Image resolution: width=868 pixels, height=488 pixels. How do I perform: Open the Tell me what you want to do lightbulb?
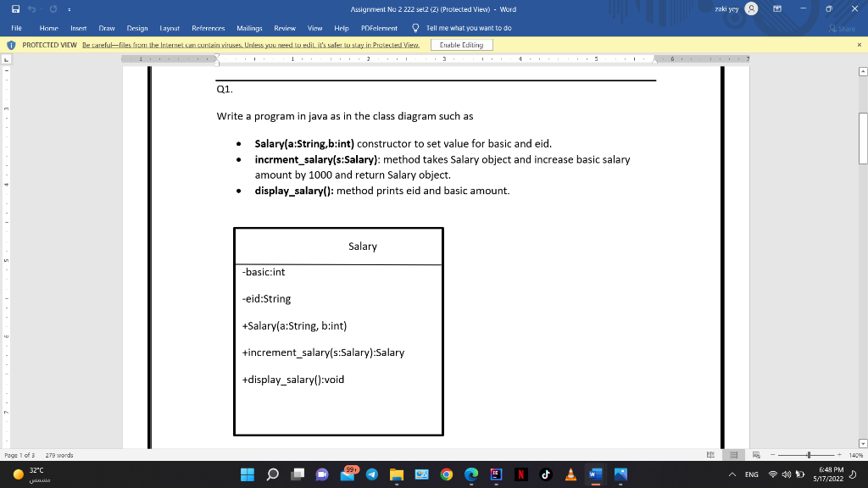415,28
